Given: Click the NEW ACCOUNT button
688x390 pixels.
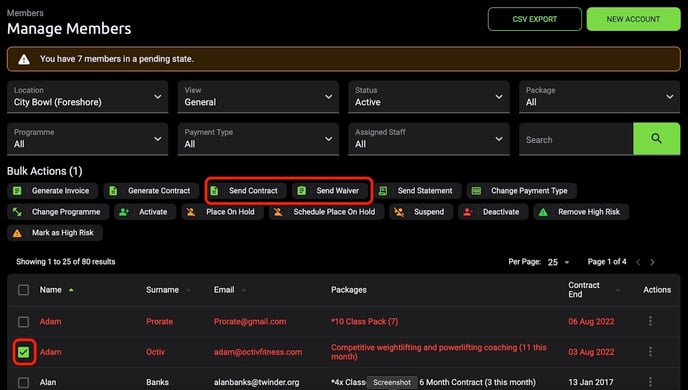Looking at the screenshot, I should tap(633, 19).
